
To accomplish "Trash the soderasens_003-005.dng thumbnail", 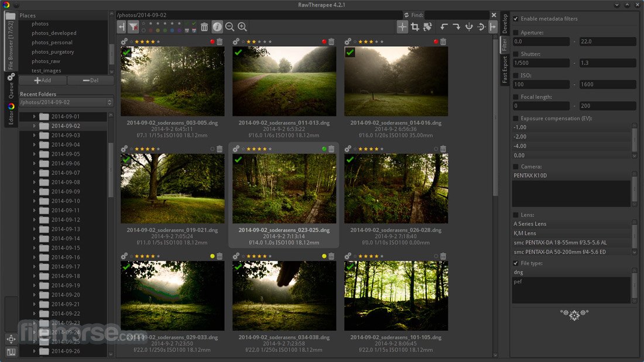I will (x=220, y=42).
